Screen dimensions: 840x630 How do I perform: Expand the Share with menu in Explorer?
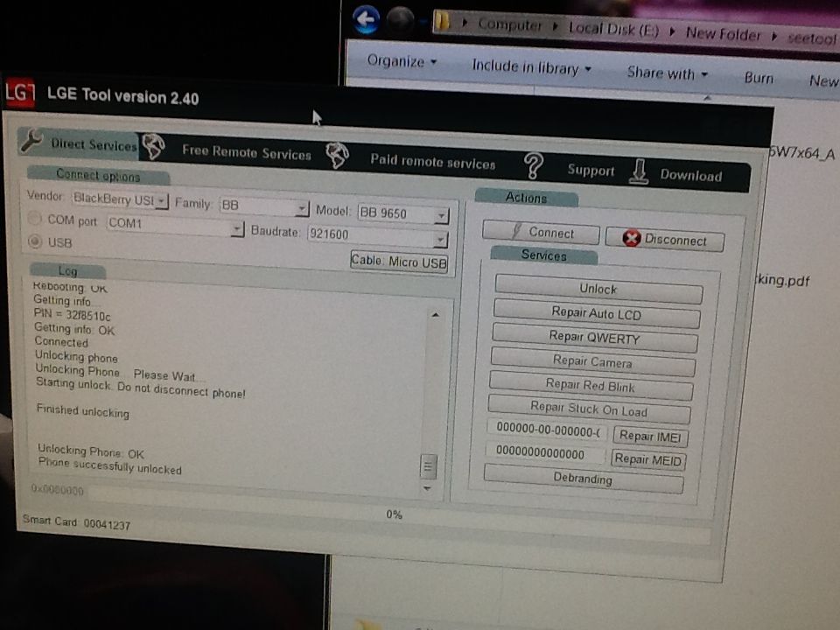(668, 73)
